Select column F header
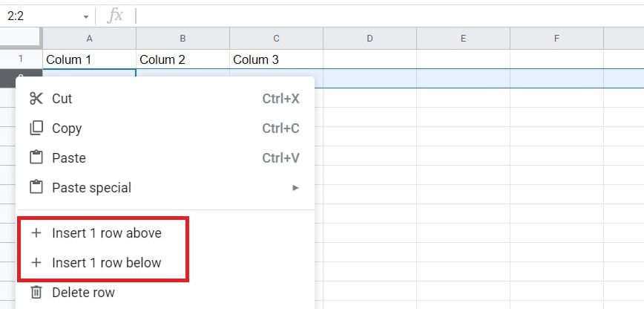This screenshot has width=644, height=309. [x=556, y=38]
